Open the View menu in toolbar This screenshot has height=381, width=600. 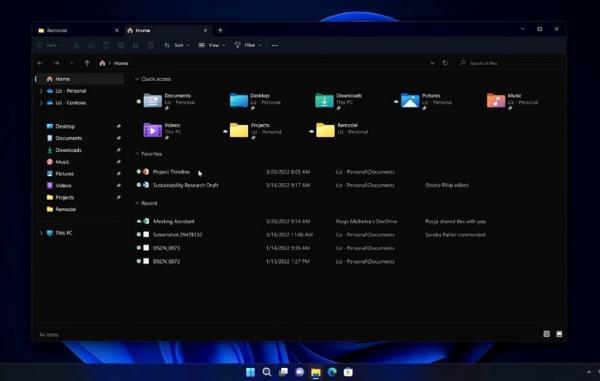click(212, 45)
